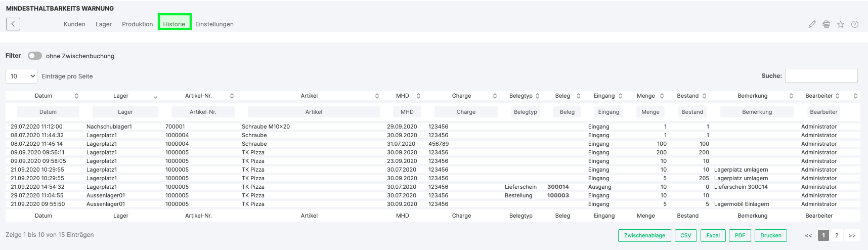Click the printer icon in header
Screen dimensions: 868x250
826,24
